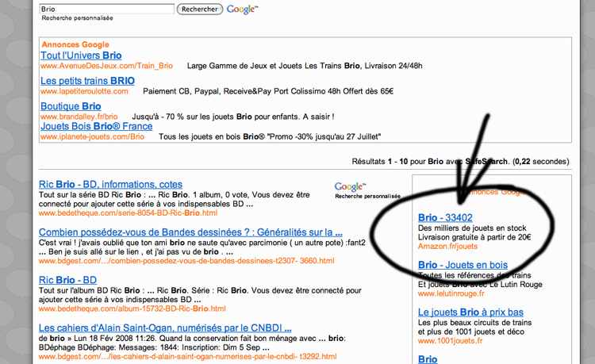
Task: Click the www.AvenueDesJeux.com/Train_Brio URL
Action: pyautogui.click(x=106, y=67)
